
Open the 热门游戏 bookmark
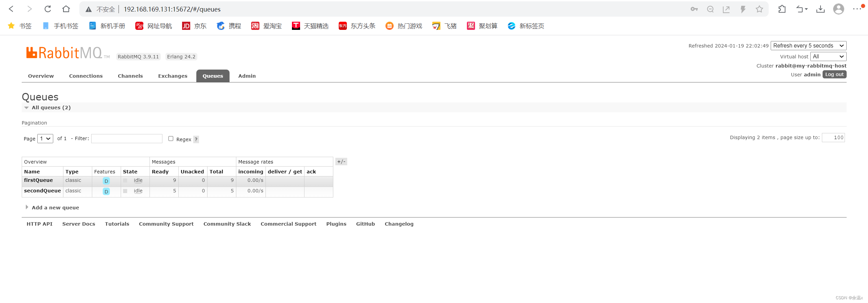point(404,26)
